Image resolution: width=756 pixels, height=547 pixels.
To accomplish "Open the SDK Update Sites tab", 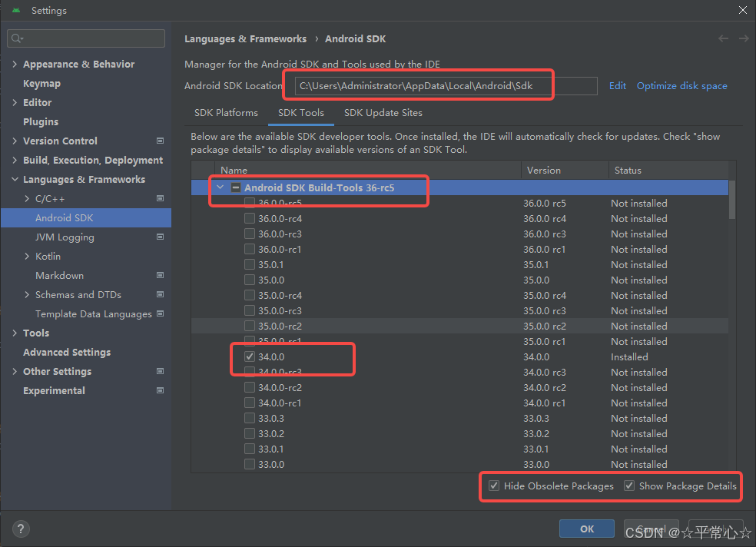I will coord(383,112).
